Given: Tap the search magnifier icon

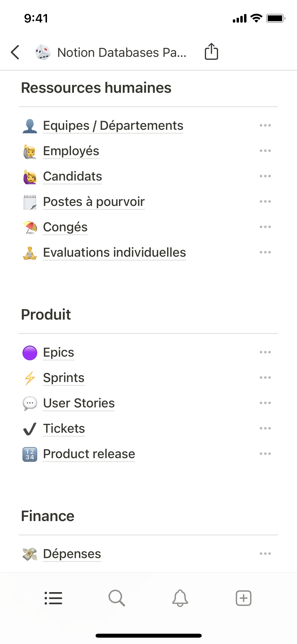Looking at the screenshot, I should [117, 598].
